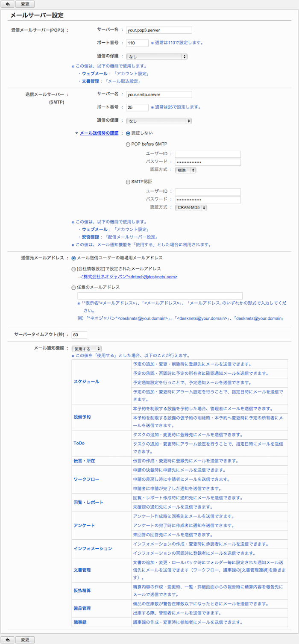This screenshot has width=299, height=644.
Task: Click 仮払精算 row heading
Action: (82, 591)
